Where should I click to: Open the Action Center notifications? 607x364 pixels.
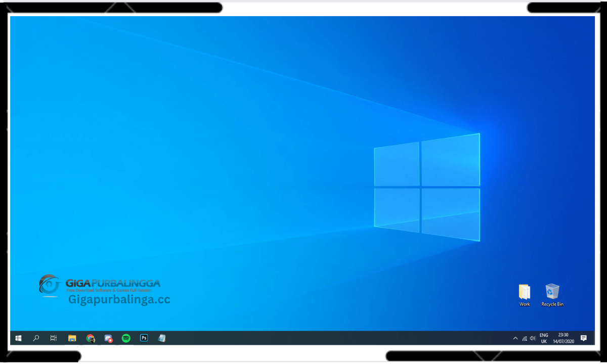click(583, 338)
